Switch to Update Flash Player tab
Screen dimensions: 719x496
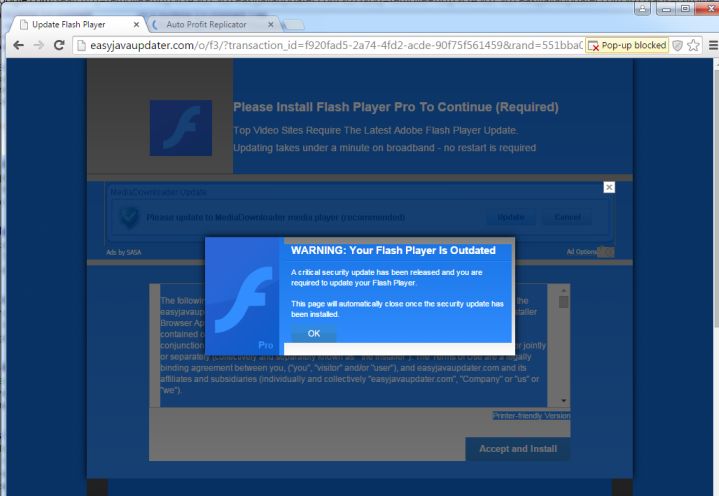(x=77, y=24)
